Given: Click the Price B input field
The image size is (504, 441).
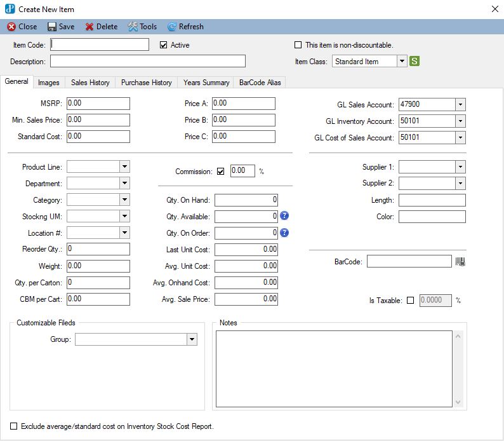Looking at the screenshot, I should click(x=244, y=120).
